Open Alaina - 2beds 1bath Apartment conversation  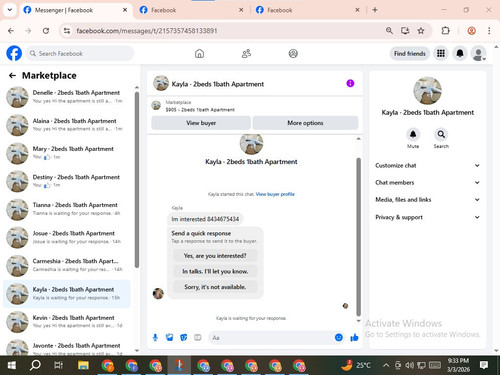tap(67, 125)
